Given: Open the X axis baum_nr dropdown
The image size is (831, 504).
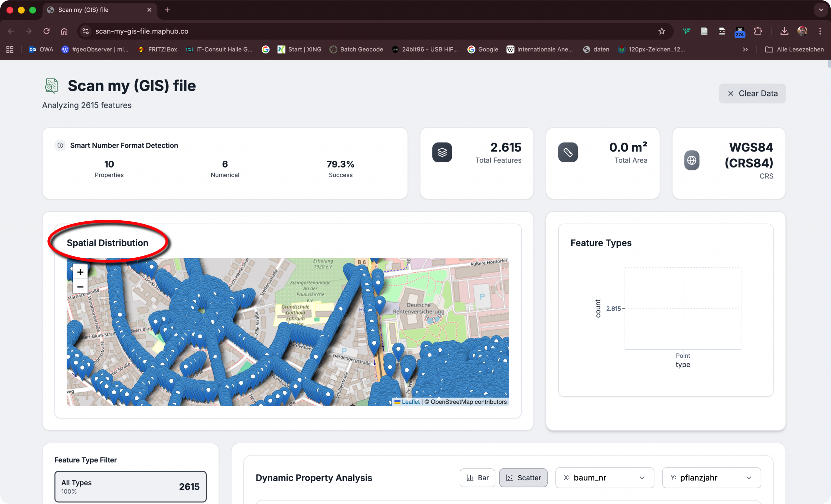Looking at the screenshot, I should (604, 478).
